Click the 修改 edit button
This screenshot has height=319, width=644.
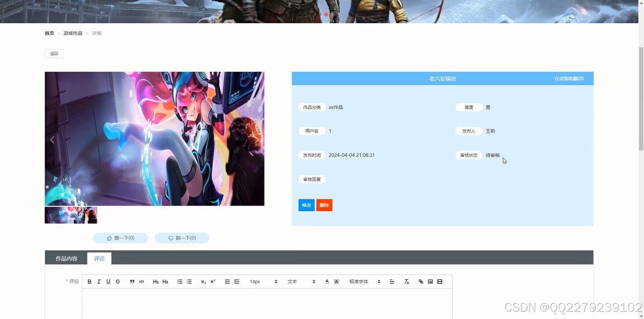click(306, 205)
